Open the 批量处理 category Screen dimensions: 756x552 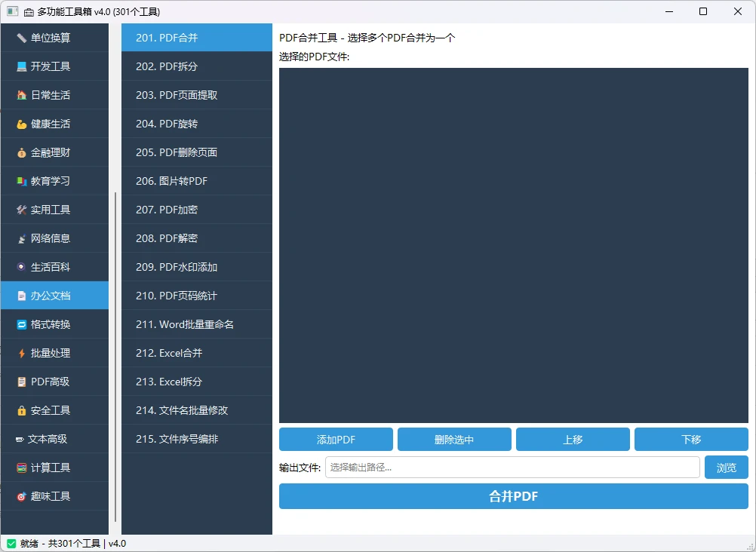pos(54,353)
